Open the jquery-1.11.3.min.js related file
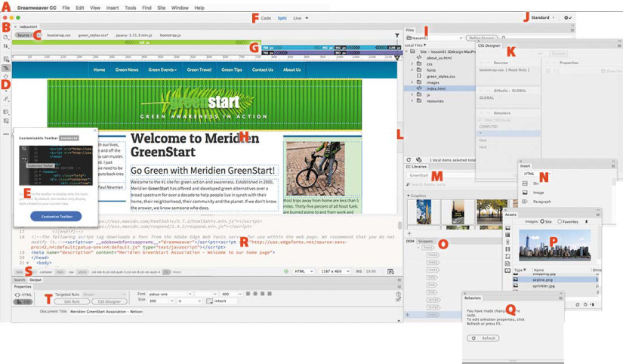This screenshot has height=364, width=623. (134, 35)
